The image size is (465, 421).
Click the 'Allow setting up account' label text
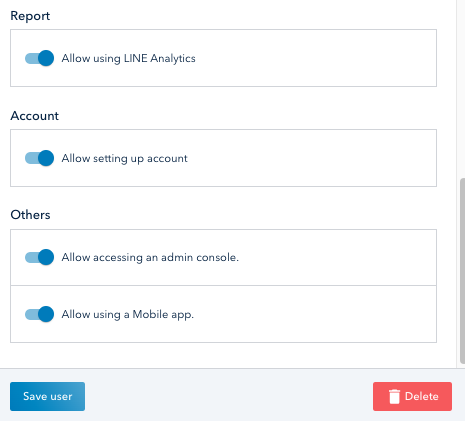tap(124, 158)
